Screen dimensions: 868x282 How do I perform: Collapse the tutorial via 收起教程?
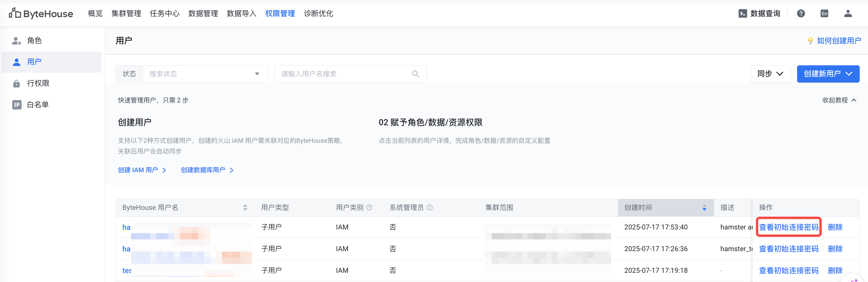(x=839, y=100)
